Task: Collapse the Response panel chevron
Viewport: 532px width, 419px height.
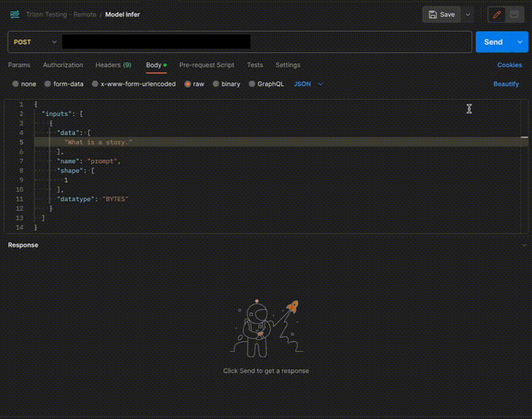Action: point(523,245)
